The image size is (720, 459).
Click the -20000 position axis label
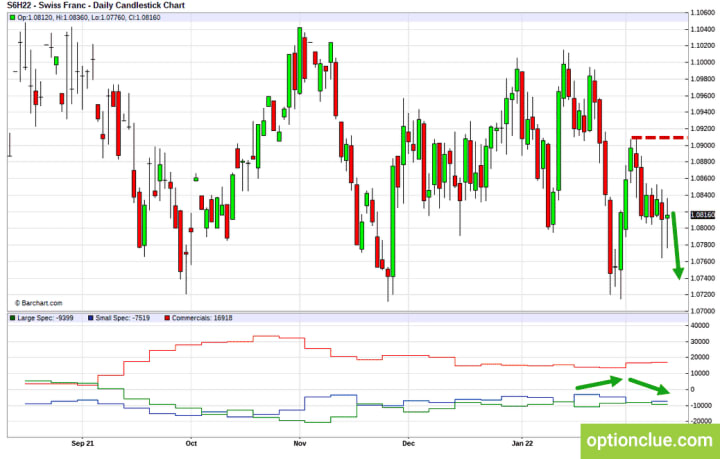699,421
